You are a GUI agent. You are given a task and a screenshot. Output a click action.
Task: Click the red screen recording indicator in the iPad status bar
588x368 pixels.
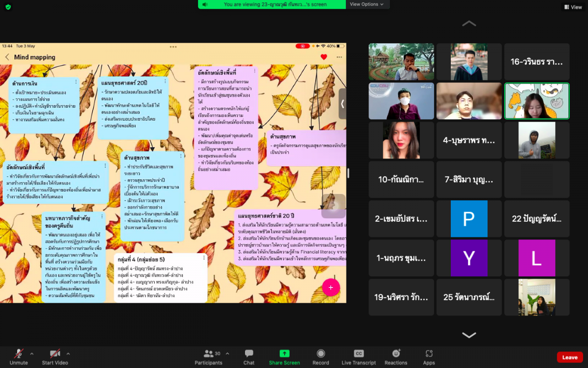coord(302,46)
